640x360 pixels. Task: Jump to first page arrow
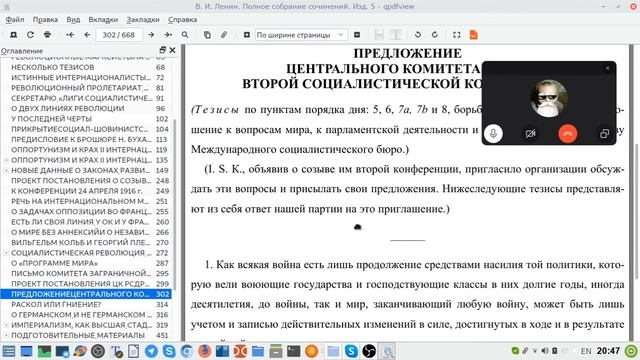[x=70, y=35]
